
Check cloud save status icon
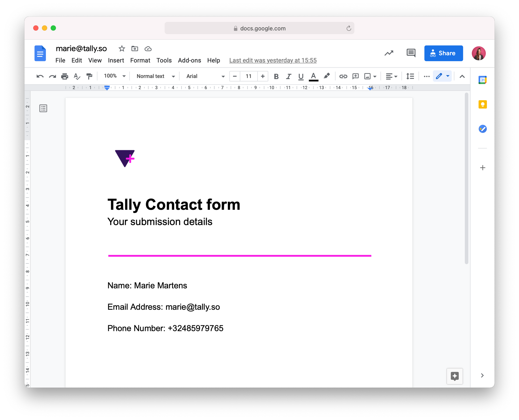[x=148, y=49]
